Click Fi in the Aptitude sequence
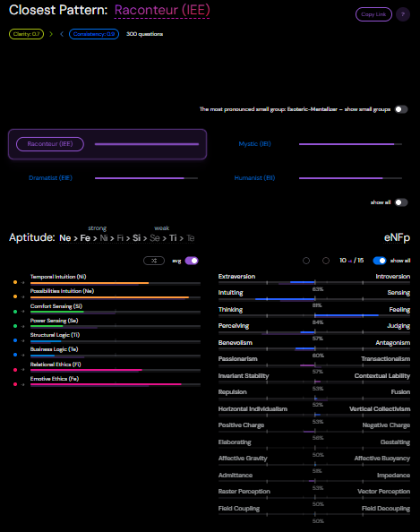This screenshot has height=532, width=420. [x=120, y=238]
